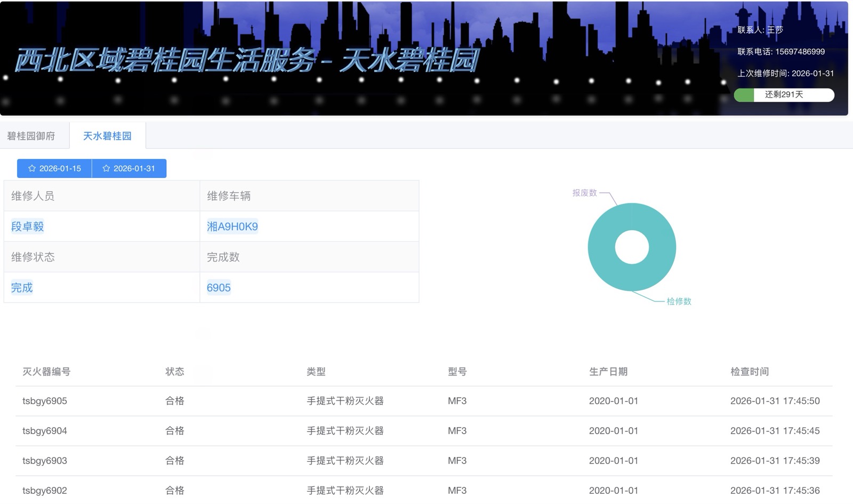Click check time 2026-01-31 17:45:45
The image size is (853, 504).
point(775,431)
